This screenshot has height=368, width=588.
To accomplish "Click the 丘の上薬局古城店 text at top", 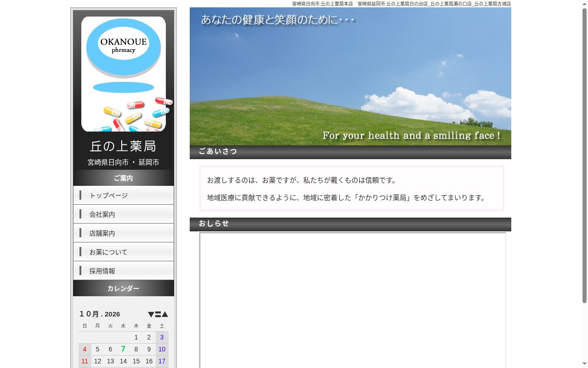I will point(492,4).
